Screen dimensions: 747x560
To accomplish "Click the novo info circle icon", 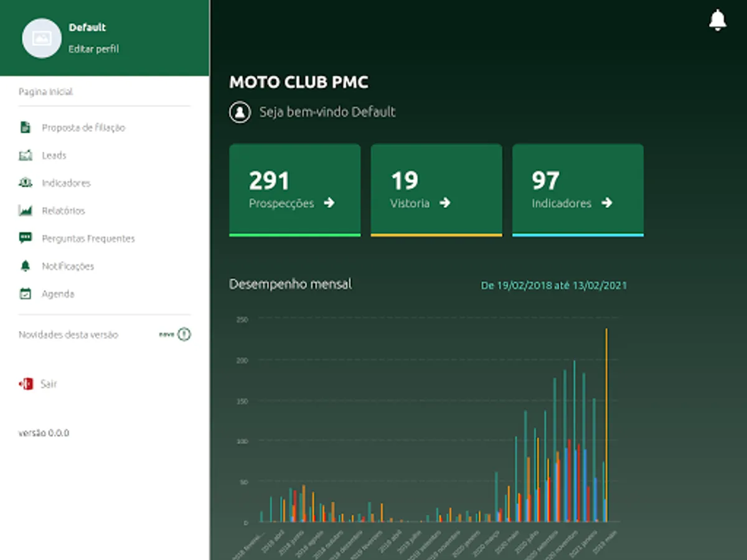I will tap(184, 335).
